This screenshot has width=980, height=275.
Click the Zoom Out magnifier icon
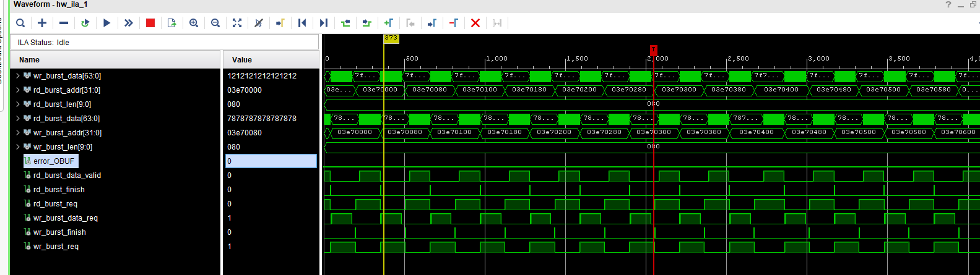tap(215, 23)
